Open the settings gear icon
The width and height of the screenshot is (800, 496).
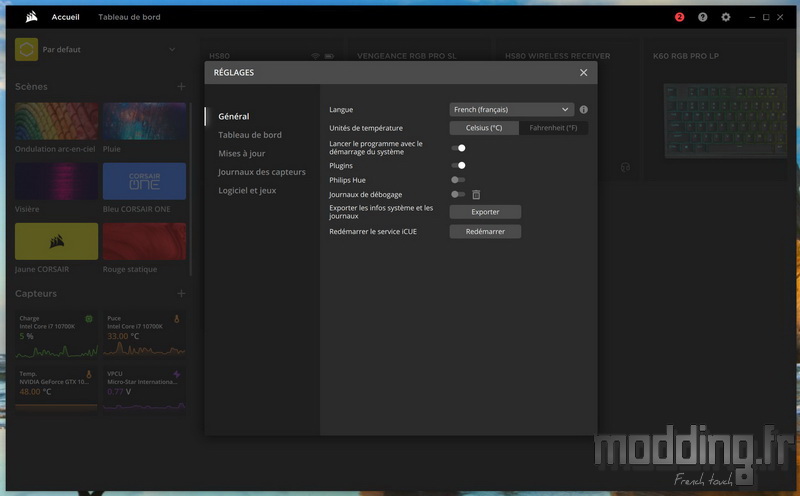pyautogui.click(x=726, y=17)
